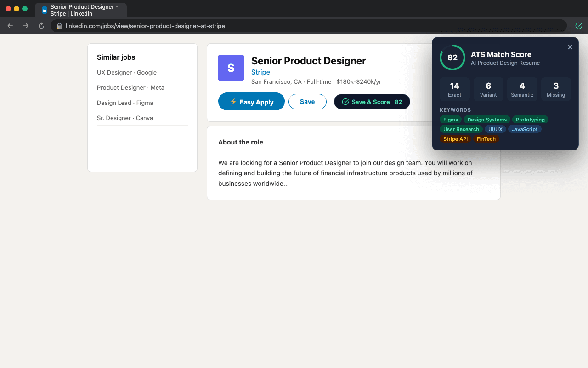Click the ATS Match Score title

pyautogui.click(x=501, y=54)
